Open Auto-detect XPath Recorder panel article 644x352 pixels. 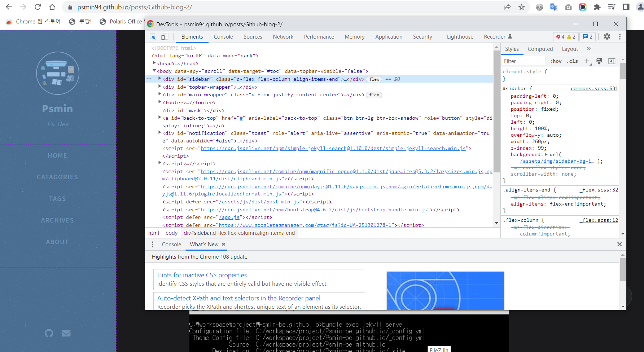tap(239, 298)
